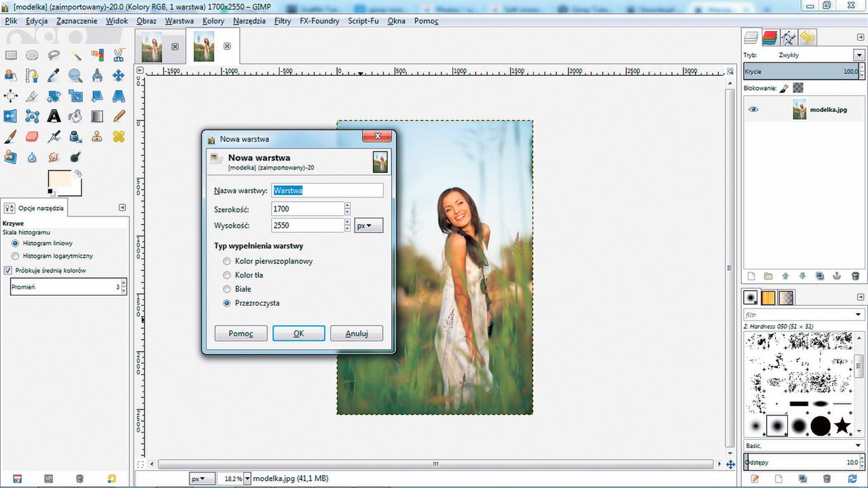Toggle visibility eye of modelka.jpg layer
This screenshot has width=868, height=488.
tap(753, 109)
